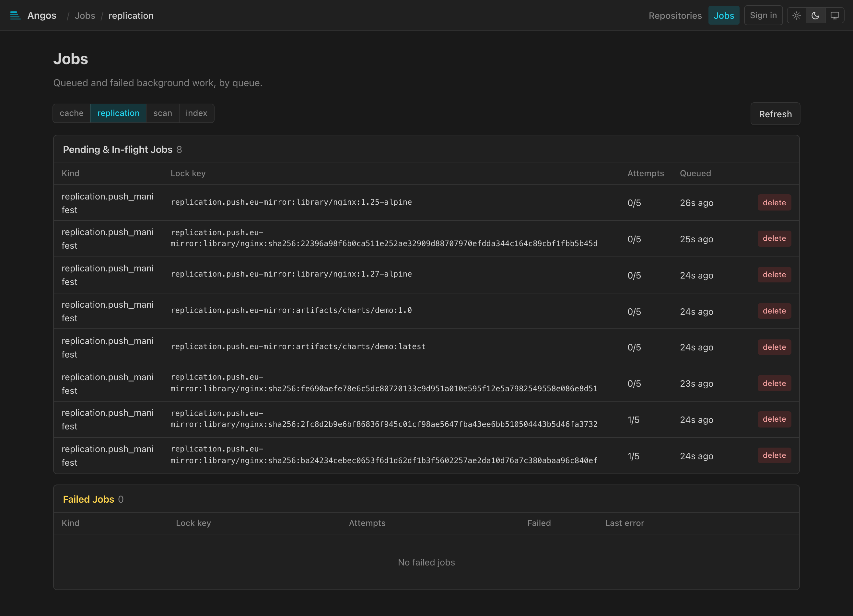Switch to dark theme moon icon
Image resolution: width=853 pixels, height=616 pixels.
815,16
